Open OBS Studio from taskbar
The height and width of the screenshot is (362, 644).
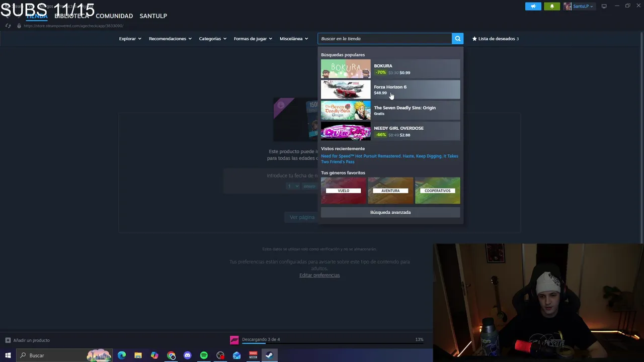pyautogui.click(x=220, y=355)
